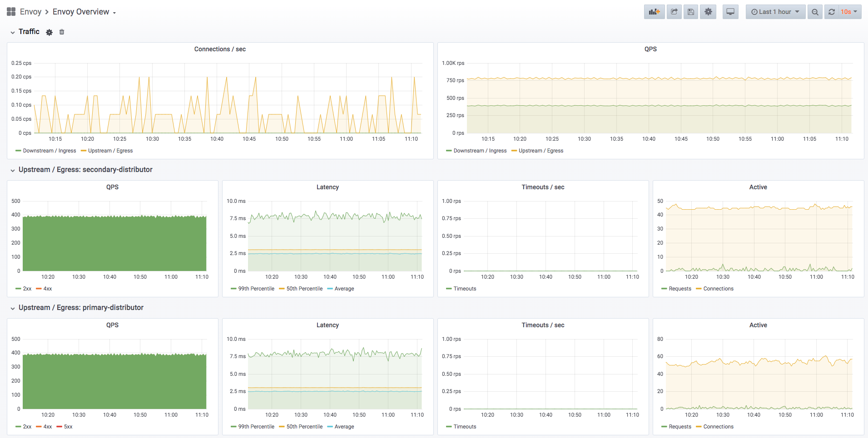Save the dashboard with the floppy disk icon
Viewport: 868px width, 438px height.
(x=691, y=12)
